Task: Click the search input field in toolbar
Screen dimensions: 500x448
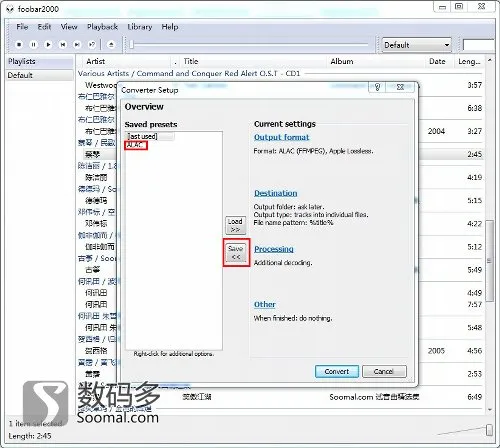Action: point(478,45)
